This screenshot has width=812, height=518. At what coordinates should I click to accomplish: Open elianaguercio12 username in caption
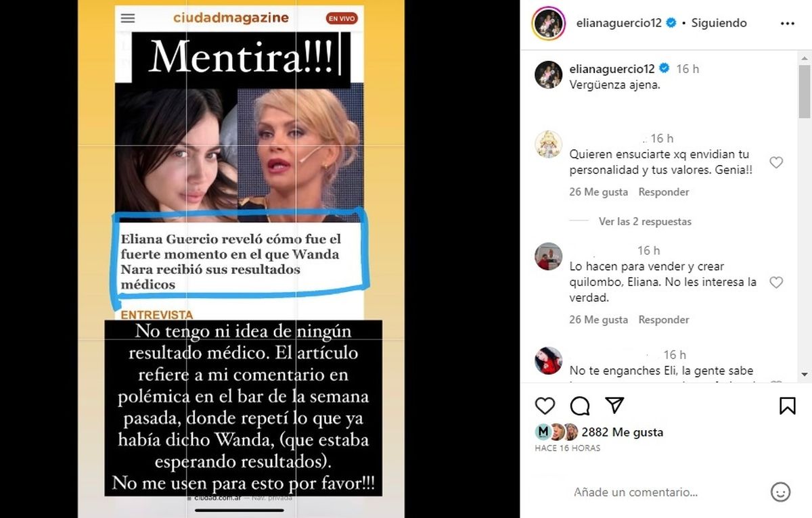pyautogui.click(x=612, y=68)
